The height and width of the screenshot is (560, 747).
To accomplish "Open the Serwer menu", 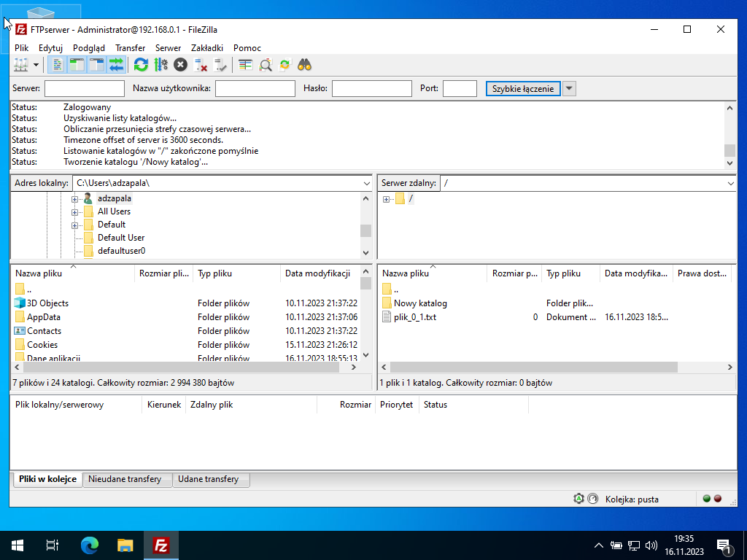I will 168,47.
